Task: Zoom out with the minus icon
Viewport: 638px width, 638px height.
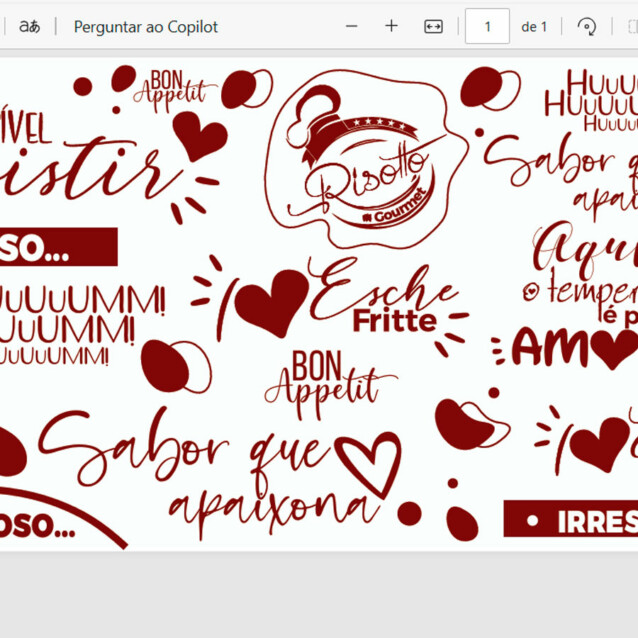Action: coord(351,27)
